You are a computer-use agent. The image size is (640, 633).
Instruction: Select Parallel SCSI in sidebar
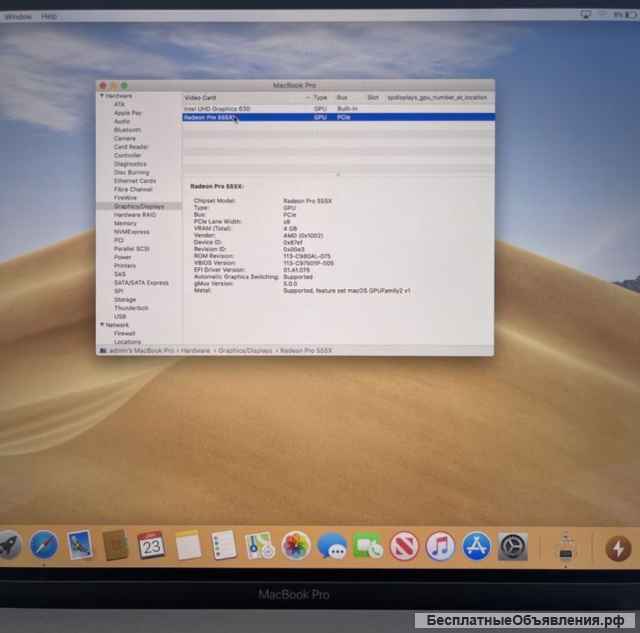point(131,249)
